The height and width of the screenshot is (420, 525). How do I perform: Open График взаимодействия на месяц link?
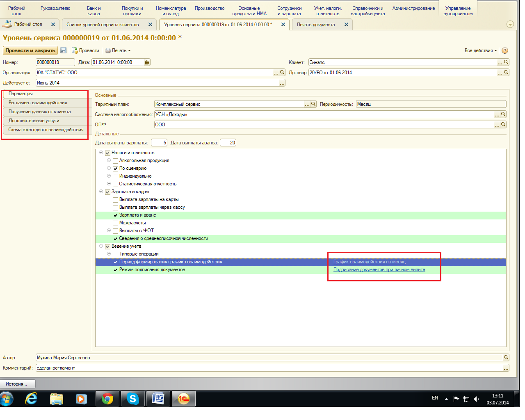coord(370,262)
